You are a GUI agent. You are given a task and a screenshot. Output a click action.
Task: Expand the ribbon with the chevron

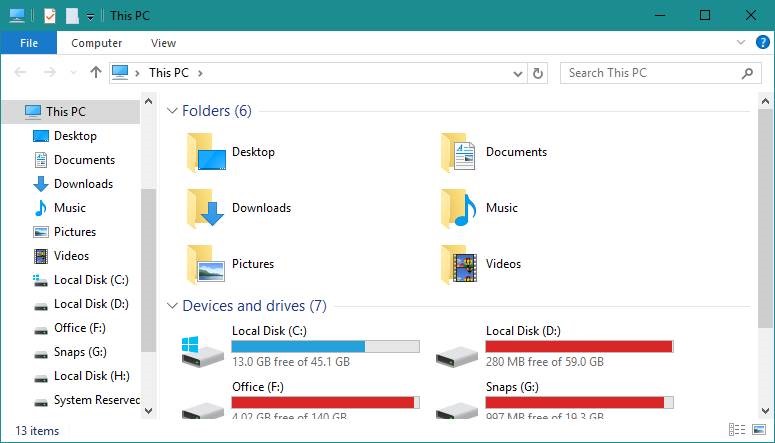point(740,43)
